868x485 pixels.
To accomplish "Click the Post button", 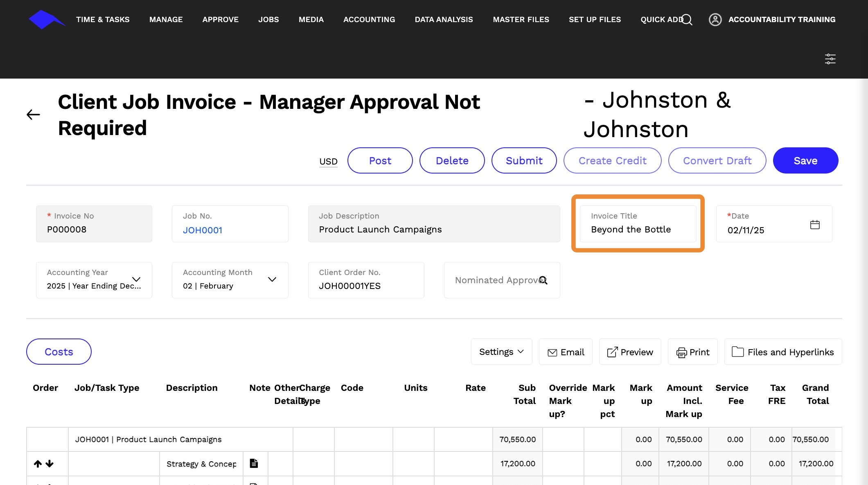I will click(380, 161).
